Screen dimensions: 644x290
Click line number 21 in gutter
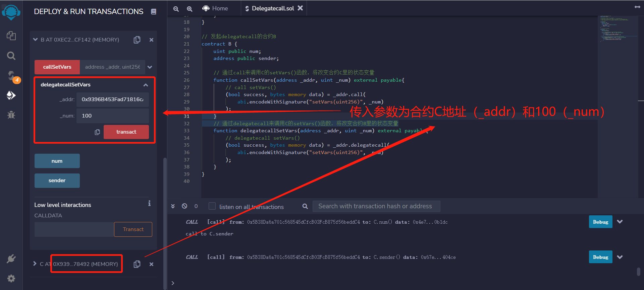pyautogui.click(x=186, y=44)
